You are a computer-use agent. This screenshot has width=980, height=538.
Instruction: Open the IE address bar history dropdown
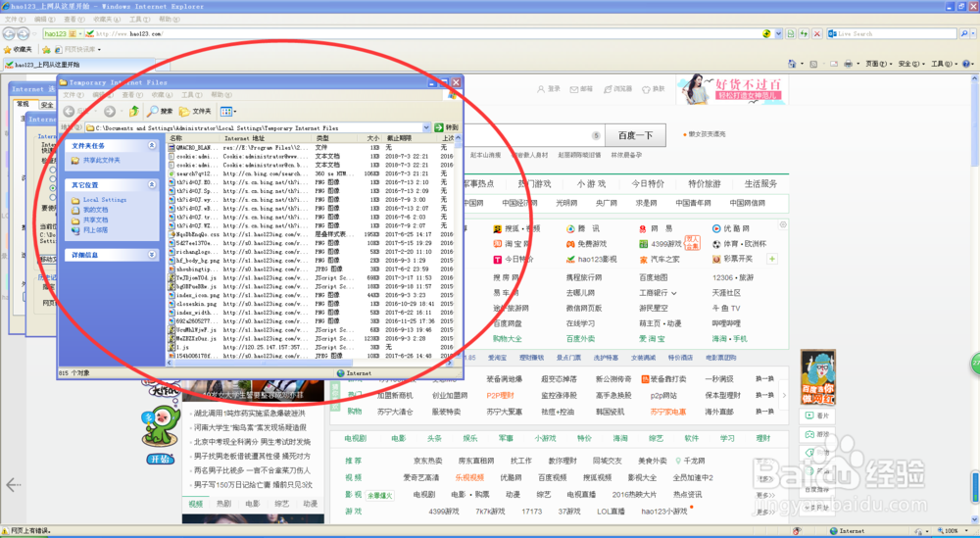click(778, 33)
